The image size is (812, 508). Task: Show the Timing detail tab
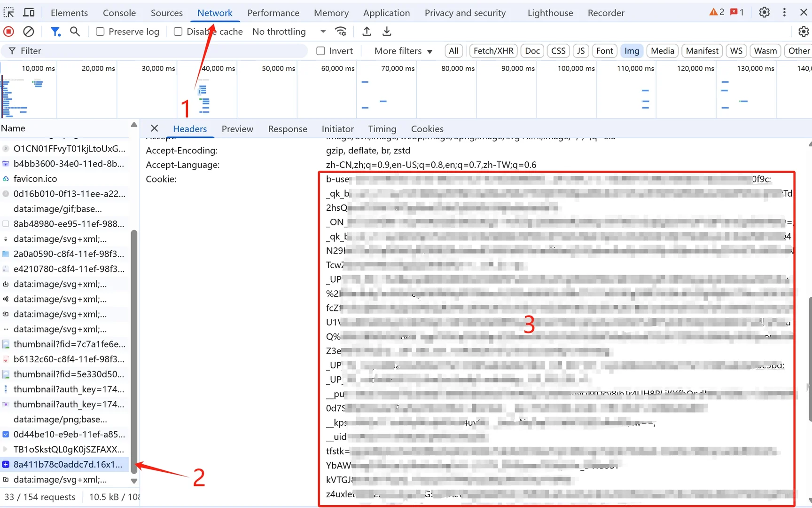pyautogui.click(x=382, y=129)
